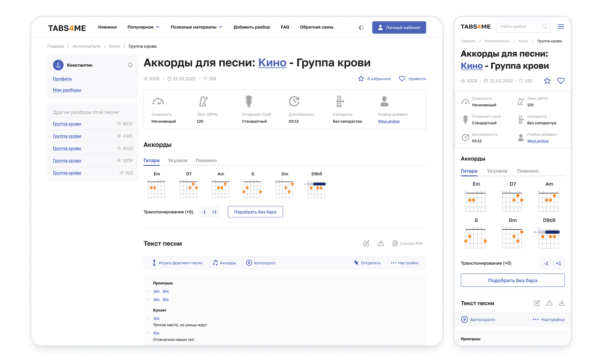Click warning triangle icon in desktop Текст песни

pos(381,244)
